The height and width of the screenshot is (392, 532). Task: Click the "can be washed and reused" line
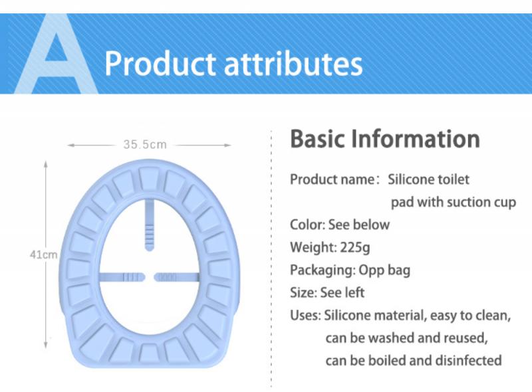click(406, 338)
